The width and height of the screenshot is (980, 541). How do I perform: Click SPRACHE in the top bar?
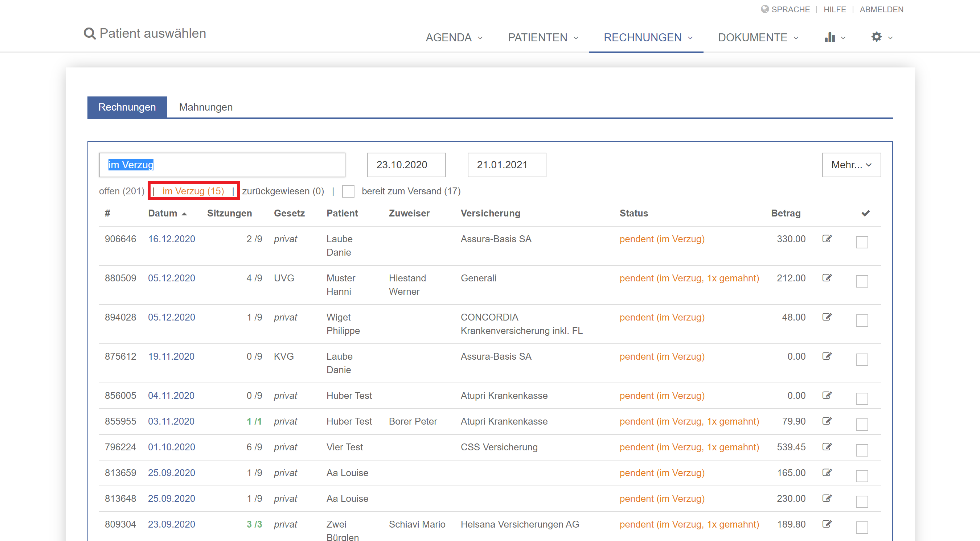791,9
